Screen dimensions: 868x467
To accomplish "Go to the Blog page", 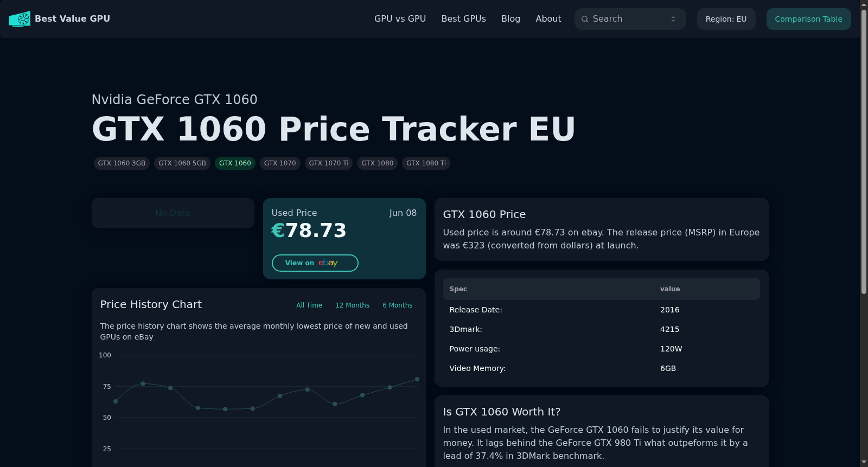I will coord(510,19).
